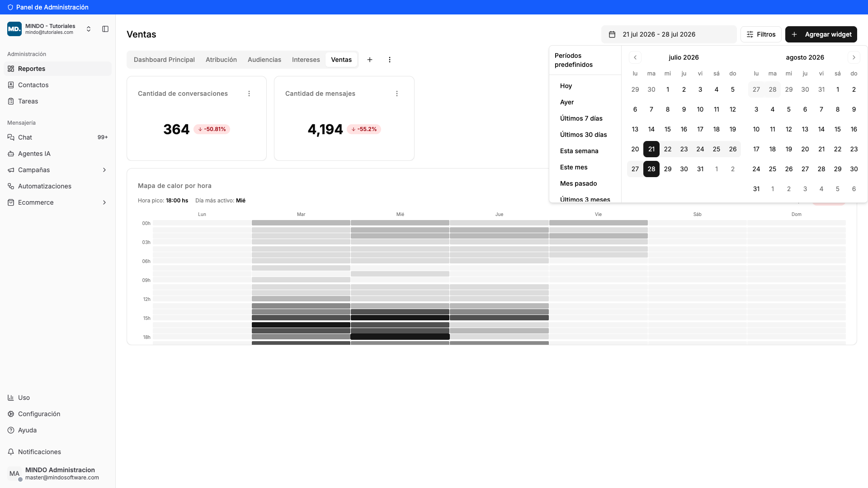Click Agregar widget button
This screenshot has height=488, width=868.
click(x=821, y=34)
